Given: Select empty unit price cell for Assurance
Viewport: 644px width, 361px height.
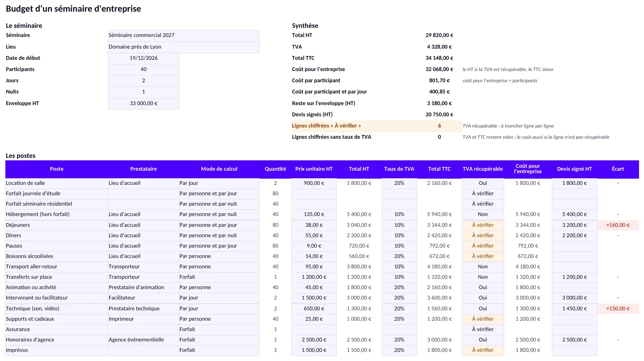Looking at the screenshot, I should coord(314,329).
